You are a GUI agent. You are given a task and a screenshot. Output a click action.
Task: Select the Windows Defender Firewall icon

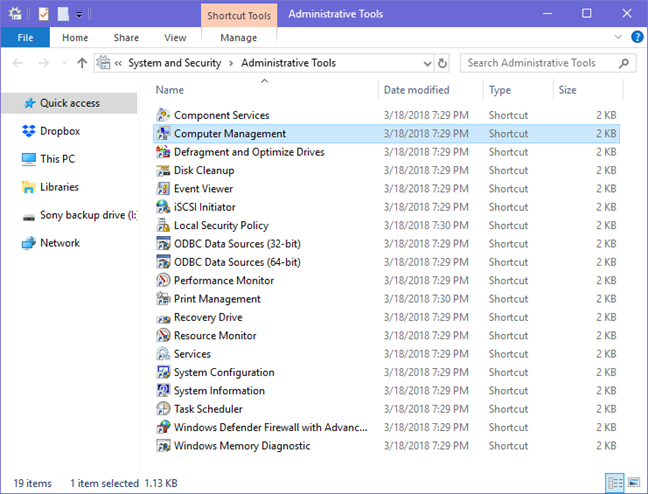[163, 427]
